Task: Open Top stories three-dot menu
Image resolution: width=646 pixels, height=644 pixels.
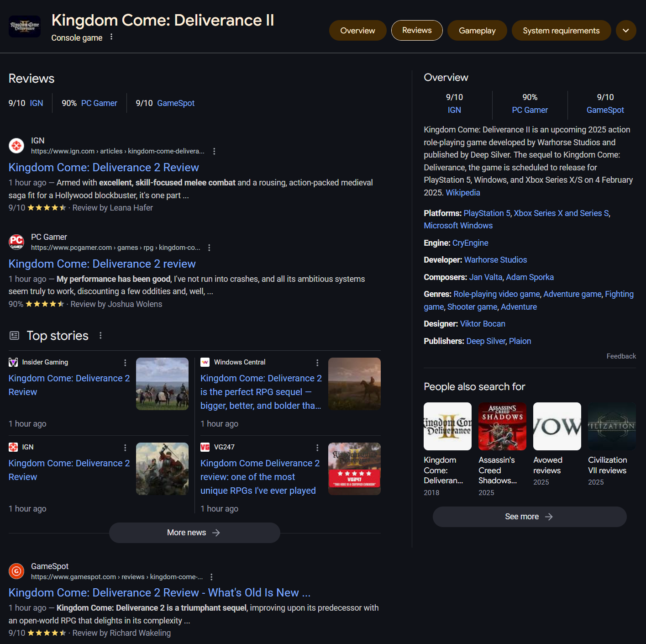Action: 100,336
